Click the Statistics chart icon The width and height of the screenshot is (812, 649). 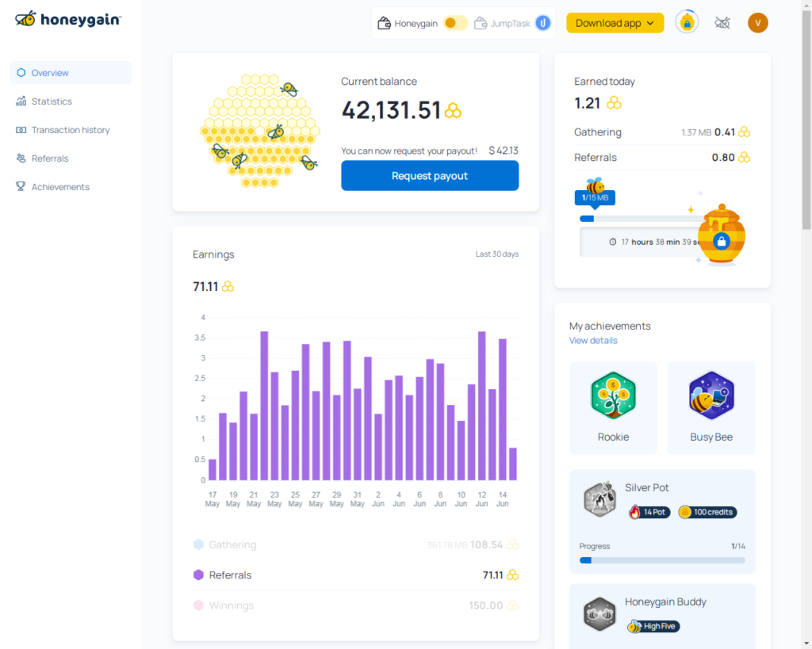pos(21,101)
